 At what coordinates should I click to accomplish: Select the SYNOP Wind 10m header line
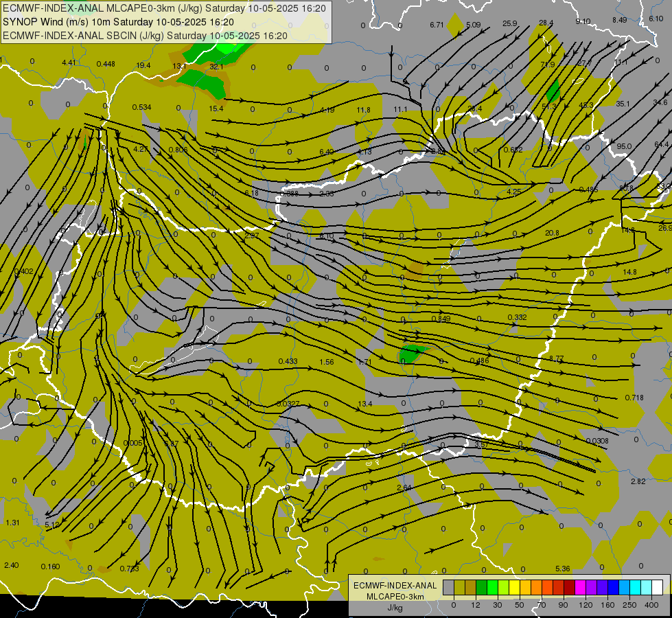[118, 22]
